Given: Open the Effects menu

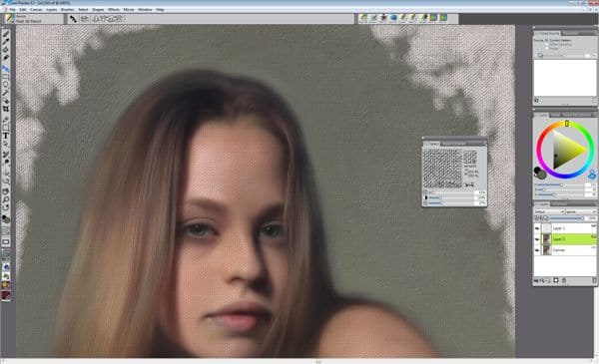Looking at the screenshot, I should (114, 10).
